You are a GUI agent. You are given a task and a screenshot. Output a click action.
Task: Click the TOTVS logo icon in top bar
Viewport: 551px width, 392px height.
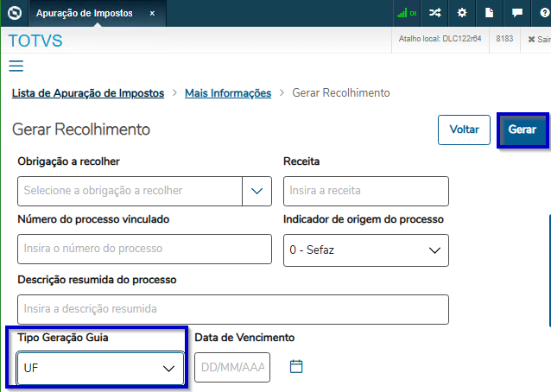[x=14, y=13]
